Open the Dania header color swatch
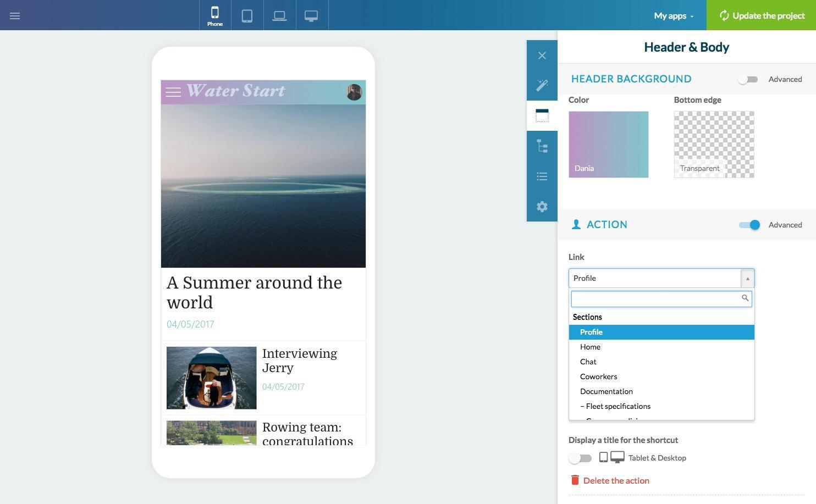816x504 pixels. click(608, 145)
